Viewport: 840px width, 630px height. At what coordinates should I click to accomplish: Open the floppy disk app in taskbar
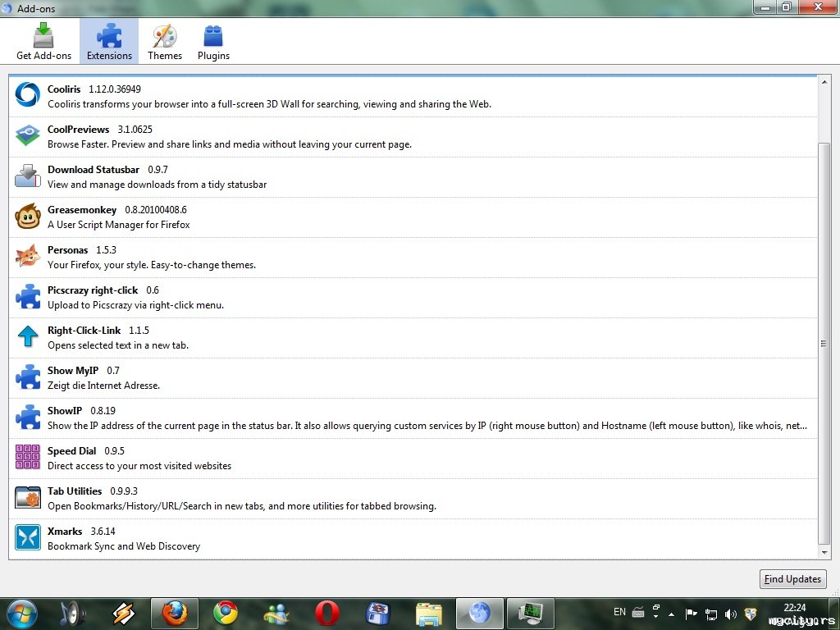[x=377, y=614]
